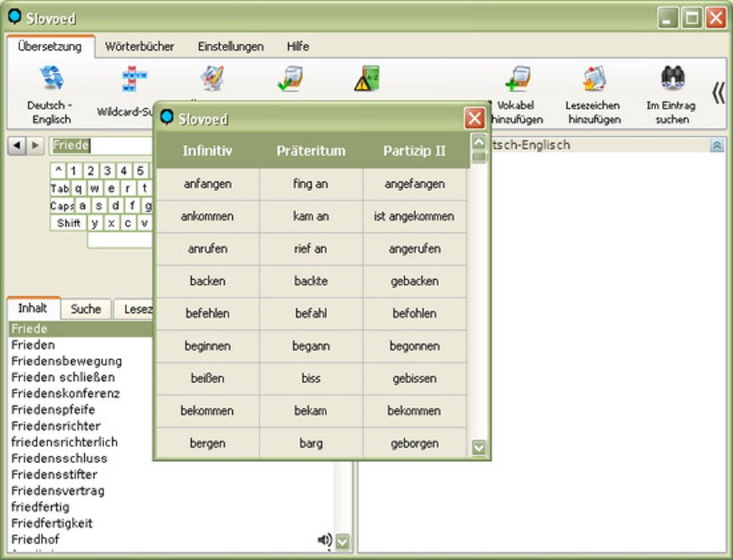Click the verb table scrollbar thumb
The image size is (733, 560).
[x=479, y=157]
